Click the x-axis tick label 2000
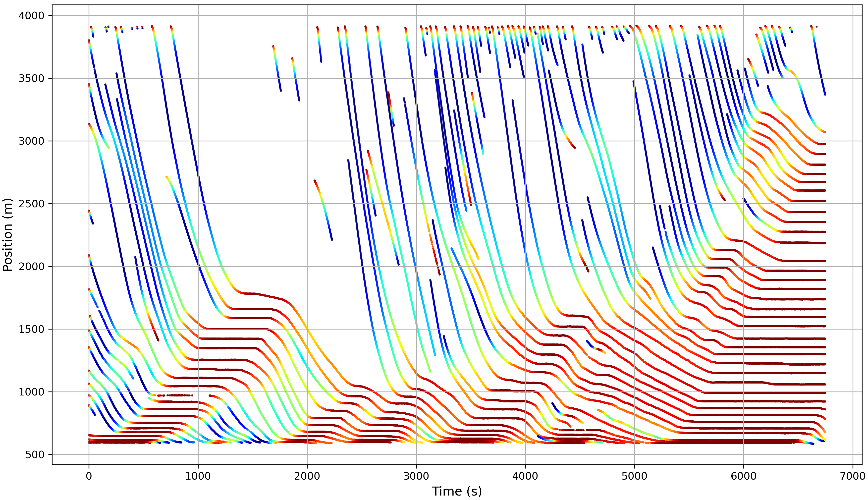868x500 pixels. pyautogui.click(x=307, y=476)
